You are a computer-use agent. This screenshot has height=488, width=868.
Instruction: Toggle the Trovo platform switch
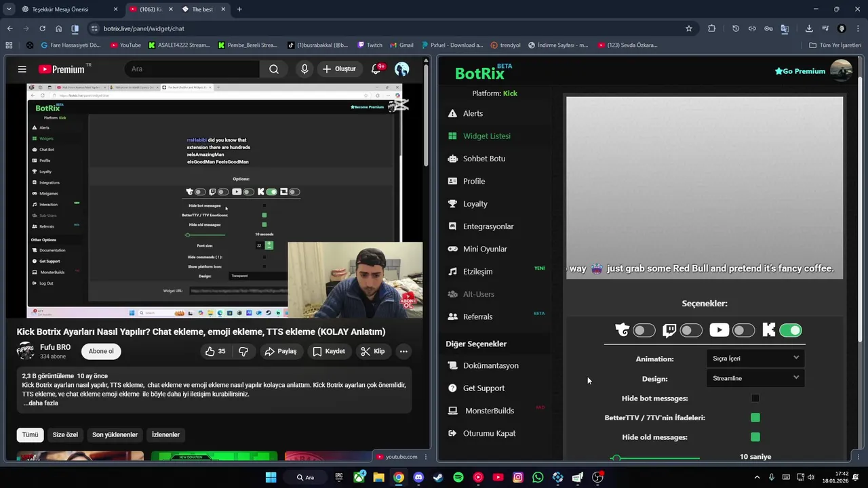tap(644, 330)
